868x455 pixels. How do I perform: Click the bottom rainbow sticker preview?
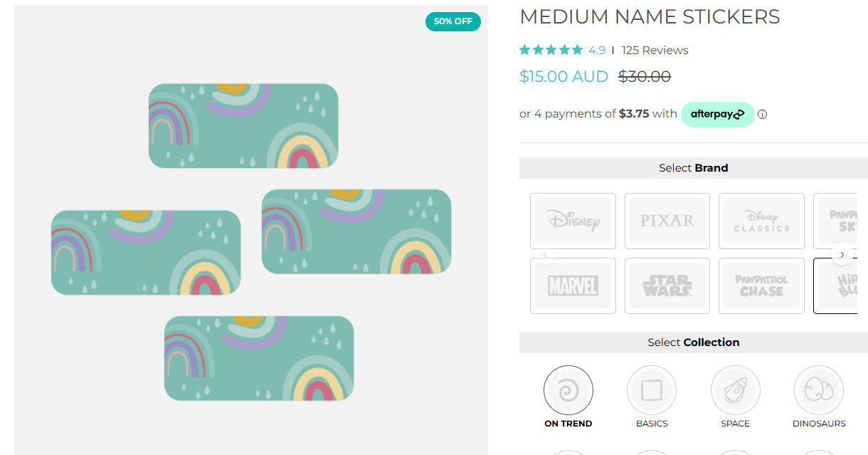pyautogui.click(x=259, y=358)
